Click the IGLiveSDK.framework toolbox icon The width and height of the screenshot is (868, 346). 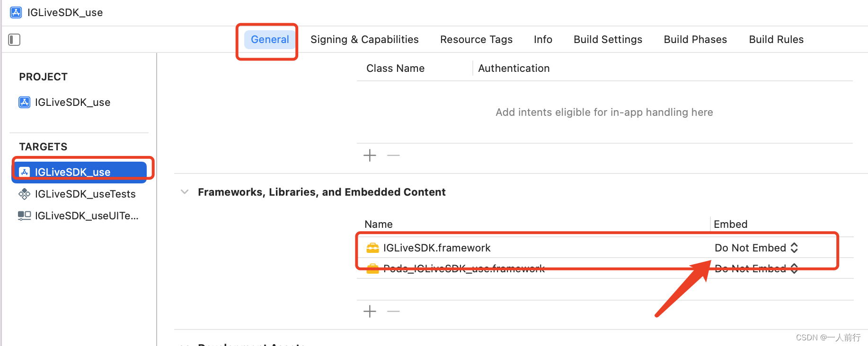pyautogui.click(x=373, y=248)
